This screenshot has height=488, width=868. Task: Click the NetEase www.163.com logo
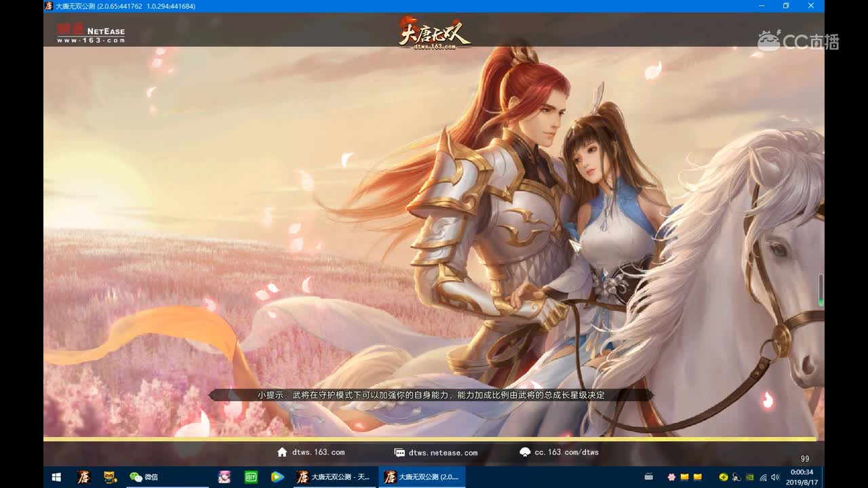pyautogui.click(x=91, y=33)
